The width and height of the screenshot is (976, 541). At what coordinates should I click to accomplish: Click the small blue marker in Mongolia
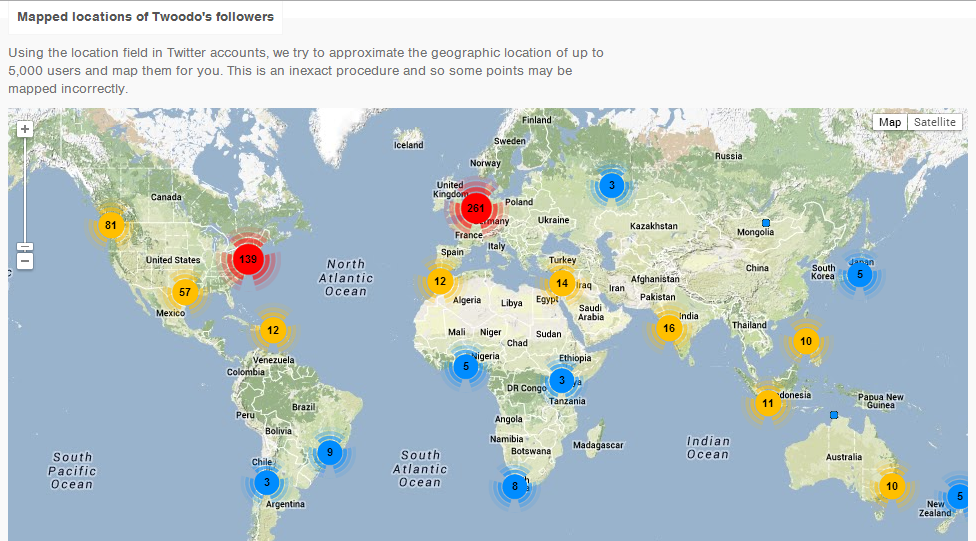coord(766,222)
